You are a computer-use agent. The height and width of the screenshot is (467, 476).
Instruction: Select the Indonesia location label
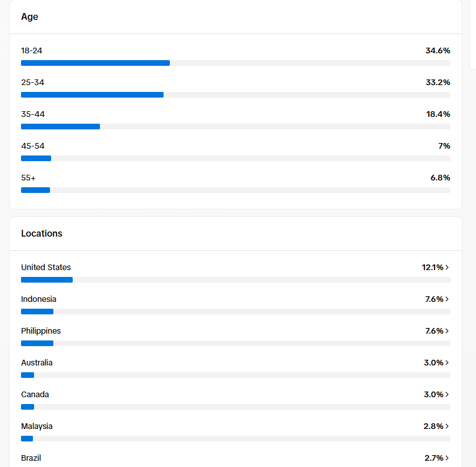click(x=39, y=299)
